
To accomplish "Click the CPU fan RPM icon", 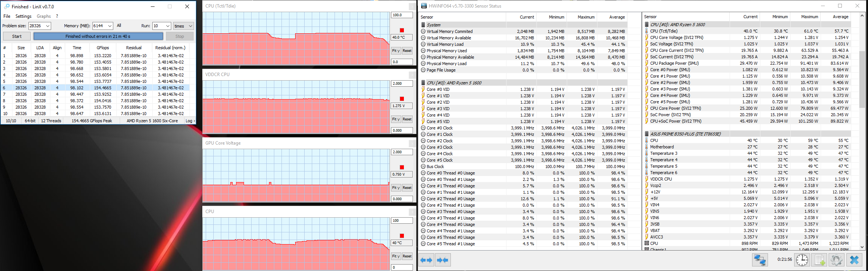I will tap(647, 243).
